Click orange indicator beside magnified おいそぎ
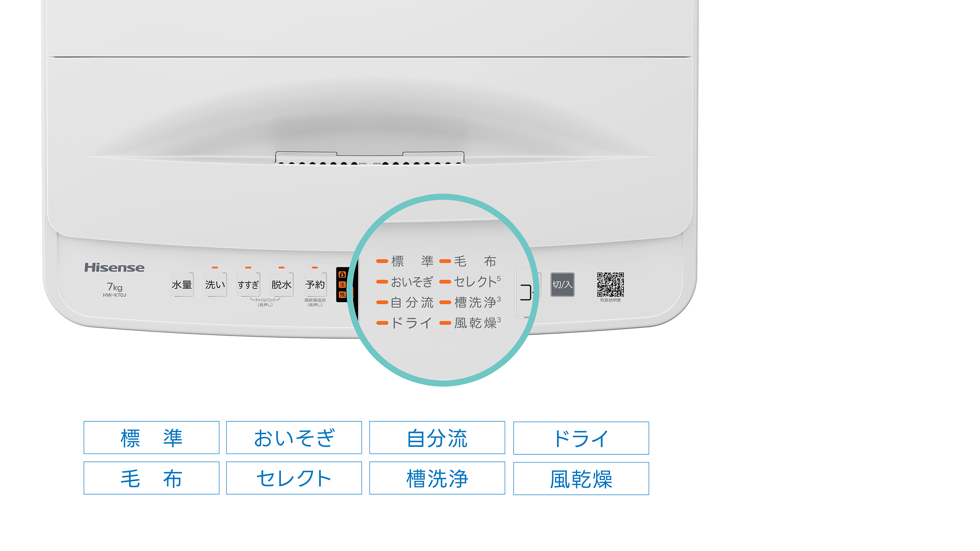 (x=382, y=282)
